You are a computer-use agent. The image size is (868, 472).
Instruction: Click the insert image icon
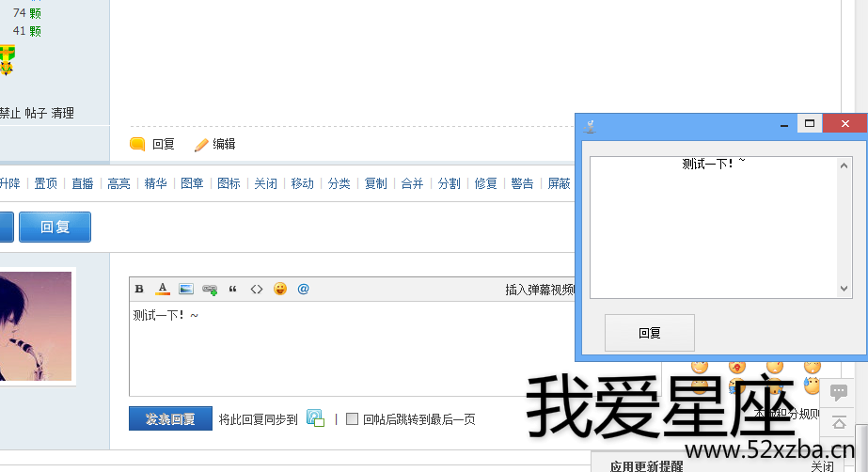tap(185, 290)
